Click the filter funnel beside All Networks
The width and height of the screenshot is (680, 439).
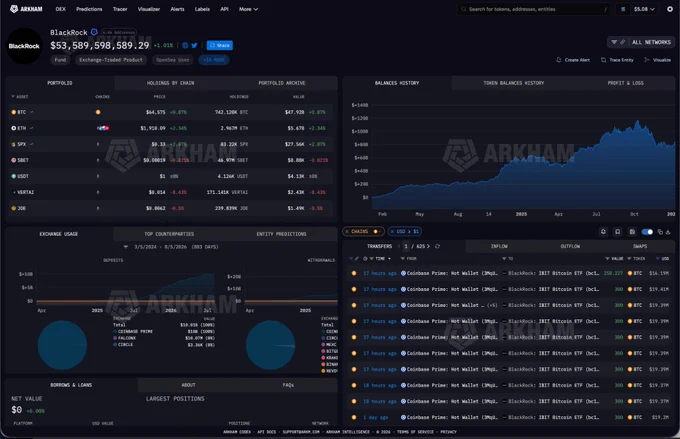(614, 42)
